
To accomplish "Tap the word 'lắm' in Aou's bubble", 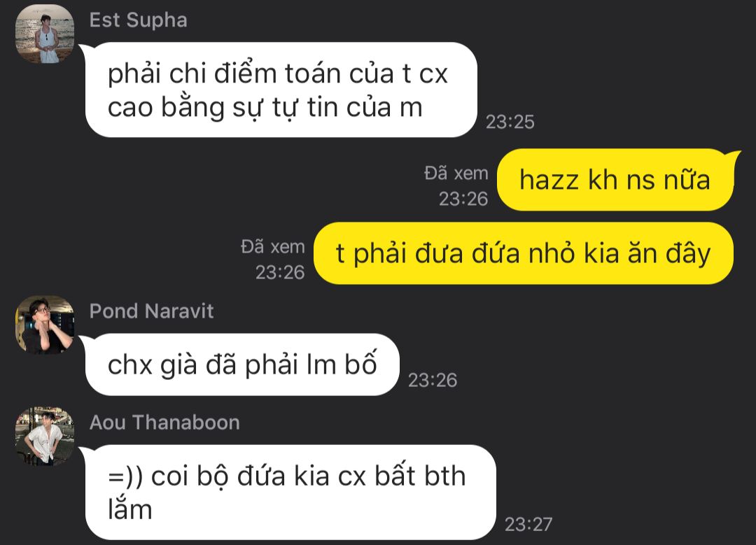I will [129, 510].
